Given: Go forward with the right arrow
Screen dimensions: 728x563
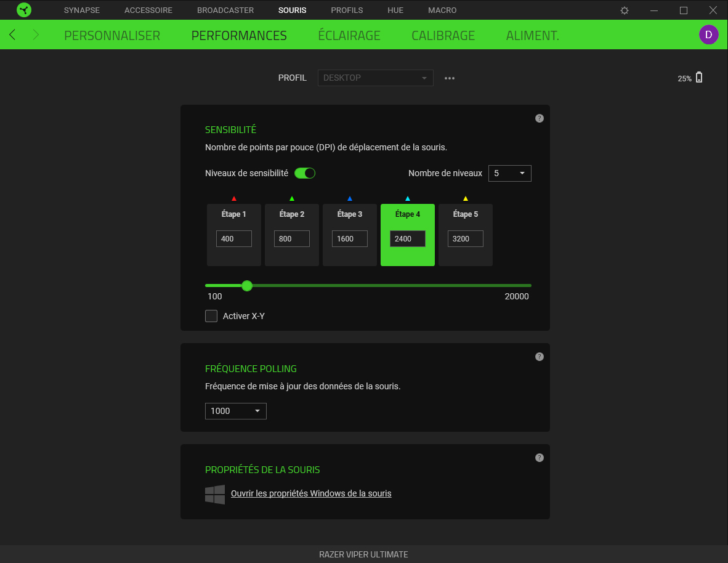Looking at the screenshot, I should pos(36,34).
